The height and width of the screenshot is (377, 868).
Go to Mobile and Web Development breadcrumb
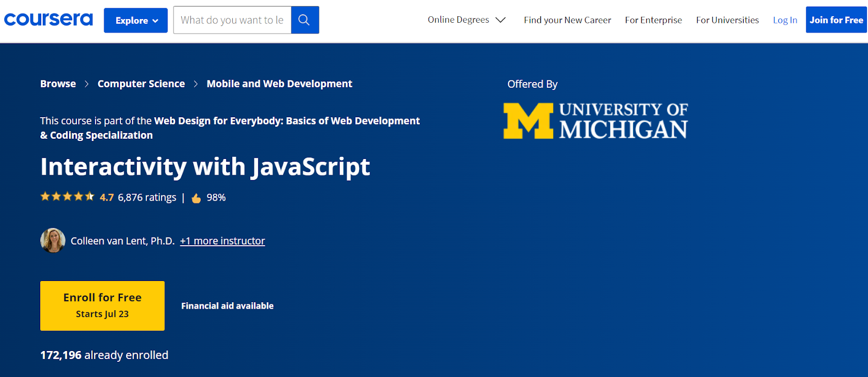click(279, 84)
